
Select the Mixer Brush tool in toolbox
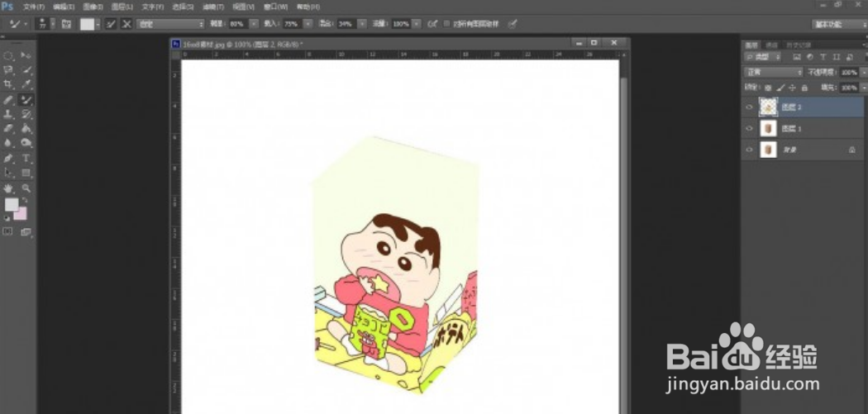pos(26,100)
